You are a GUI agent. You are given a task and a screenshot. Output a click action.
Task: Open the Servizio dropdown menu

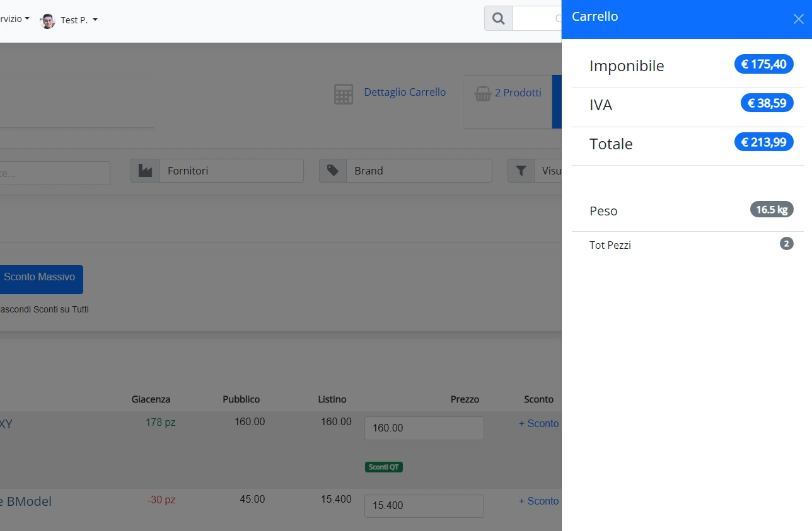pyautogui.click(x=14, y=19)
